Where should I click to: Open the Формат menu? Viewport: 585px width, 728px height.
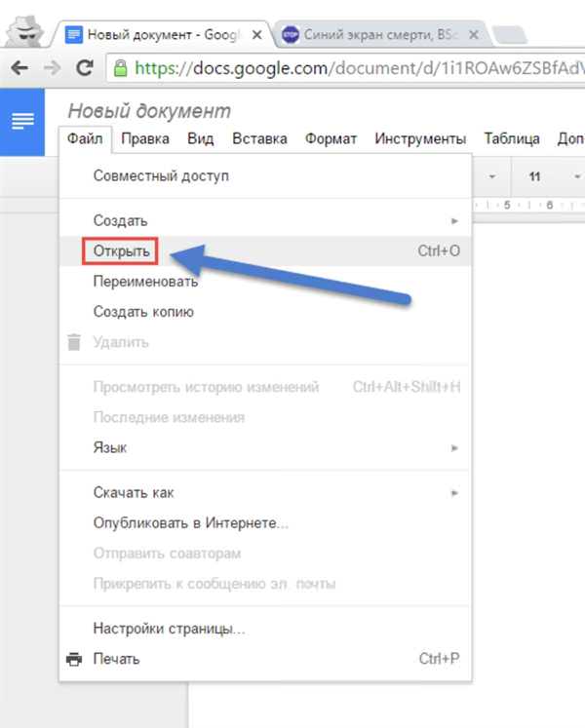331,138
